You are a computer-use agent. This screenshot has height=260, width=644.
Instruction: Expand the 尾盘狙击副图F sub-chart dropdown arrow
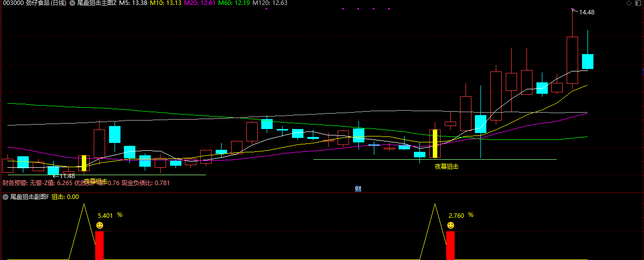click(5, 197)
